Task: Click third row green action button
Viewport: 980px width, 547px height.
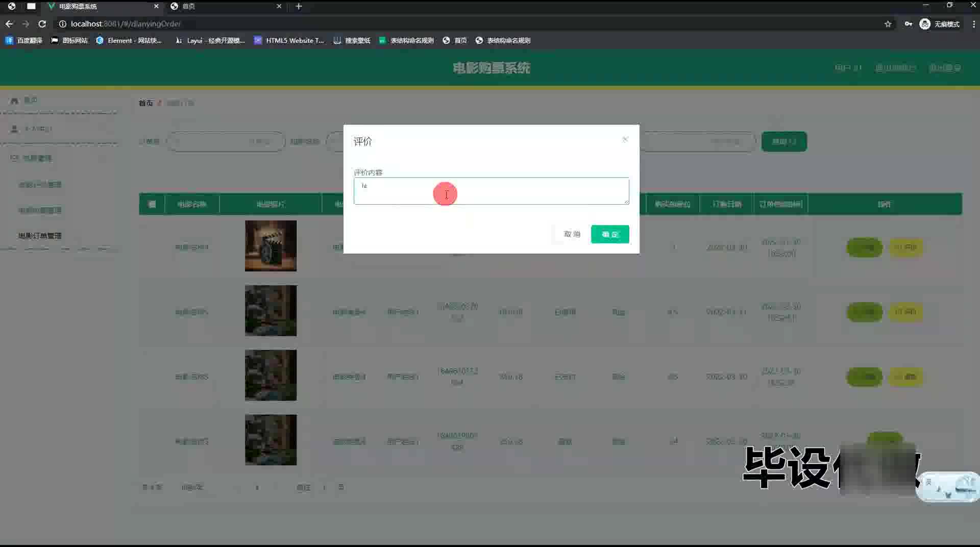Action: tap(865, 377)
